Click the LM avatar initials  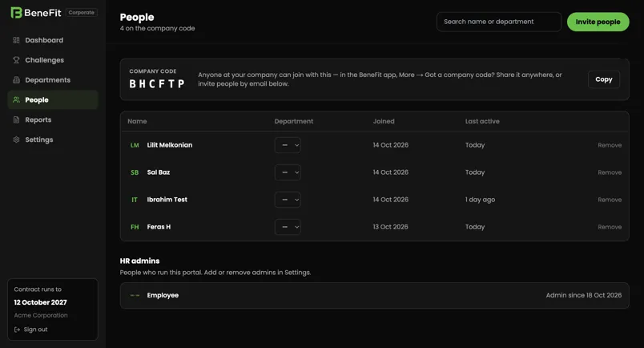coord(135,145)
